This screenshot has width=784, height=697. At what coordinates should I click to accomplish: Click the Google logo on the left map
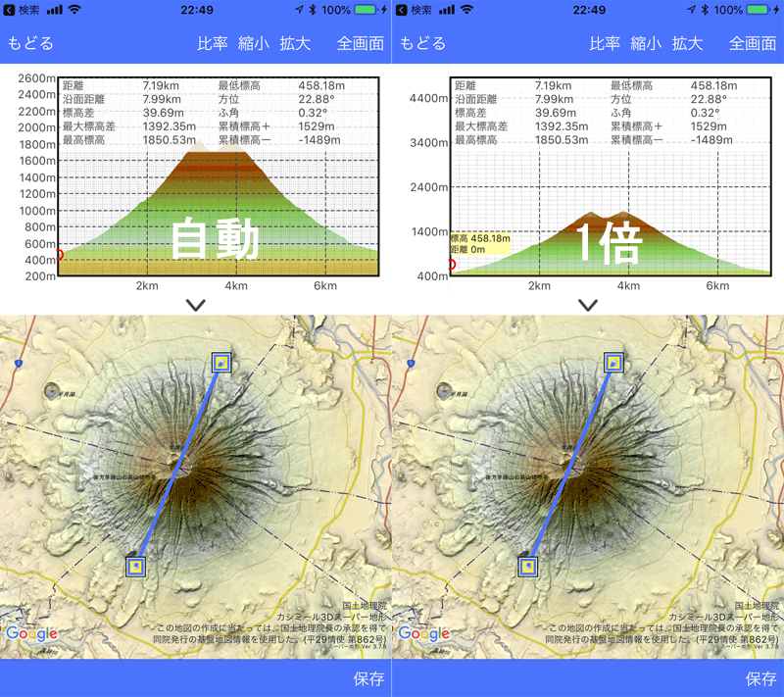[x=31, y=634]
